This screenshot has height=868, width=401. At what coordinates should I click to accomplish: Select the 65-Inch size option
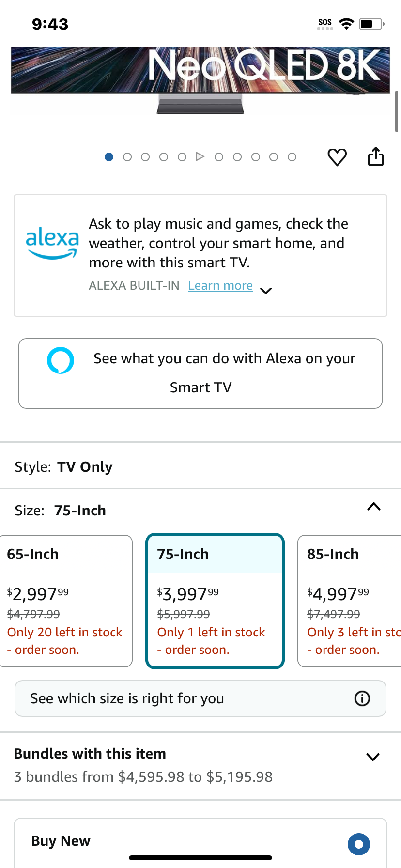(x=65, y=601)
